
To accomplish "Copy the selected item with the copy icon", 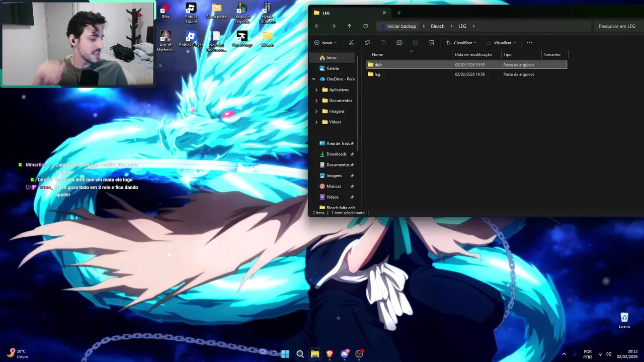I will coord(367,43).
